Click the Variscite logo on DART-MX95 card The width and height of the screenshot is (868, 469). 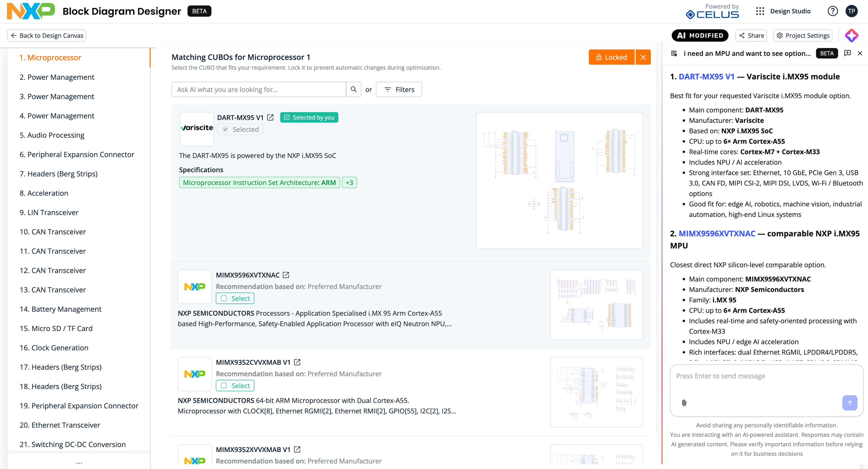[x=197, y=129]
